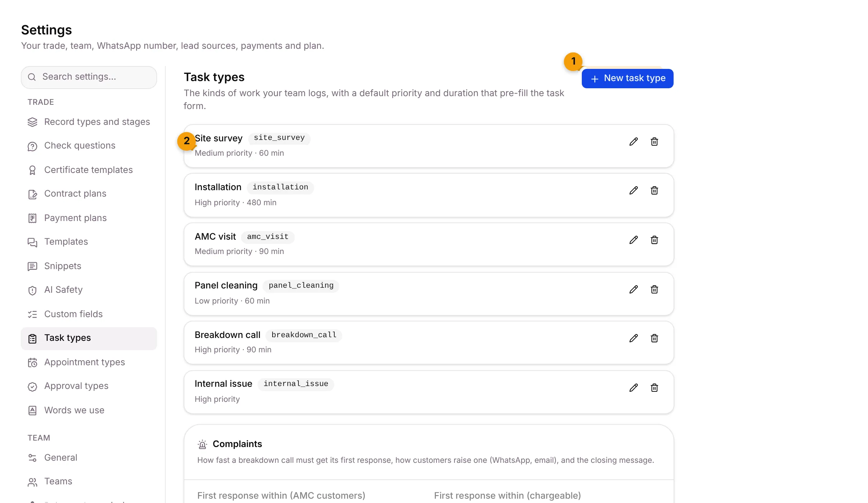The image size is (868, 503).
Task: Click the people icon beside Teams
Action: click(x=32, y=482)
